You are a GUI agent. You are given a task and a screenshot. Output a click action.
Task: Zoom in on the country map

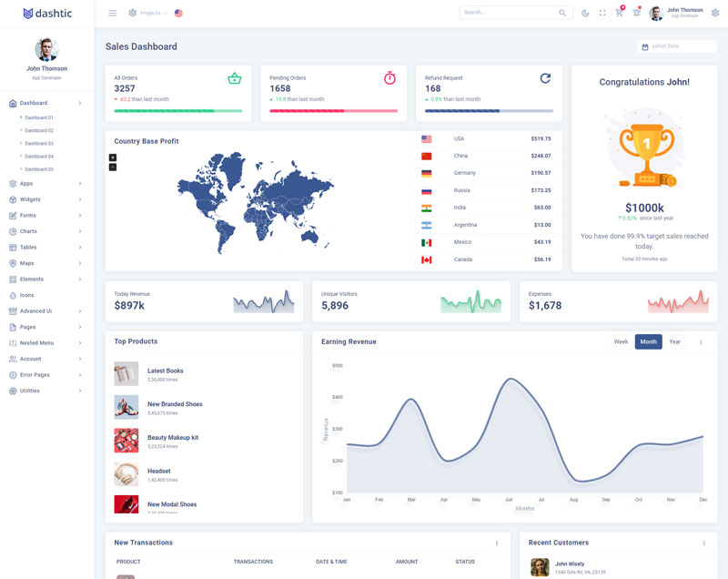pyautogui.click(x=113, y=157)
